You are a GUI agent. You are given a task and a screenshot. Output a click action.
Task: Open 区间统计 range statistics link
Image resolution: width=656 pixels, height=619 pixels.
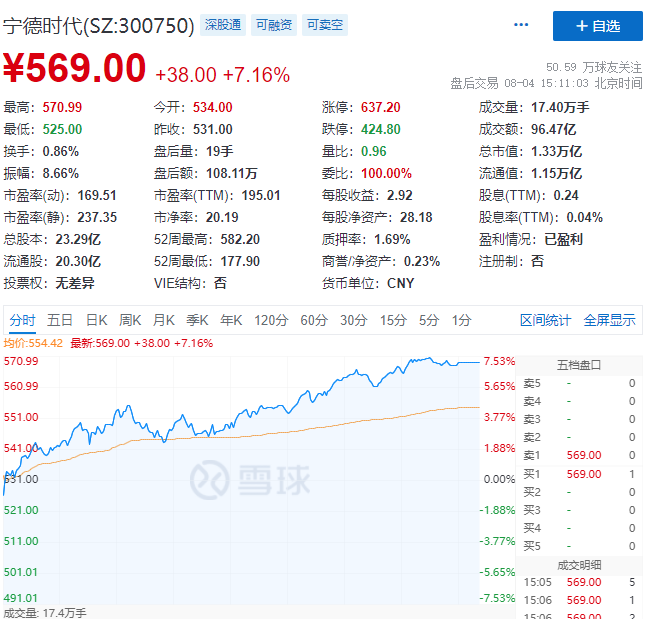tap(545, 320)
